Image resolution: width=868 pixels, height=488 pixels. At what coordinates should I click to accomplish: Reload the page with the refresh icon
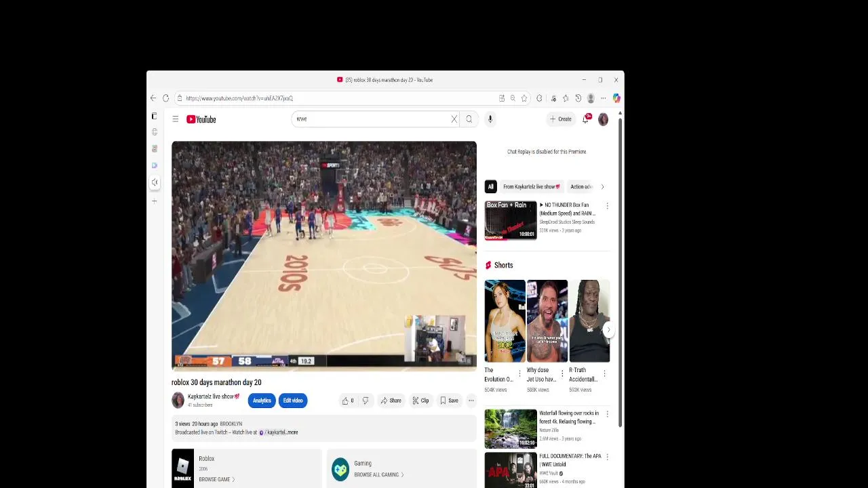click(165, 98)
